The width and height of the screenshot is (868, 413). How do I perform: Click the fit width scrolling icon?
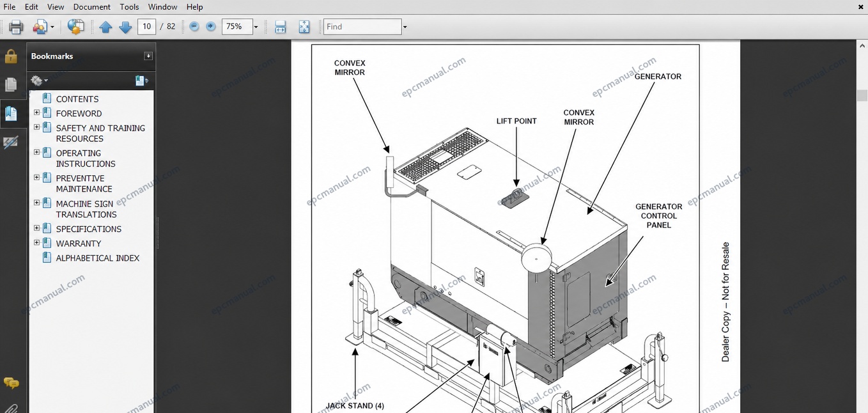pyautogui.click(x=280, y=27)
